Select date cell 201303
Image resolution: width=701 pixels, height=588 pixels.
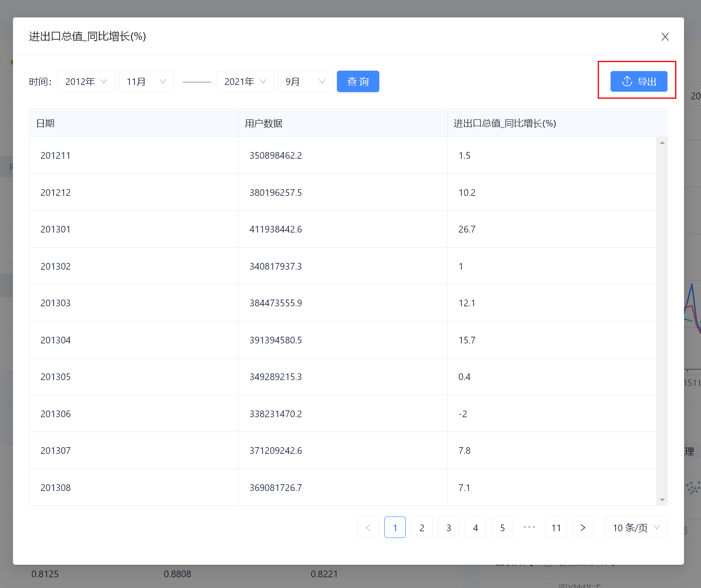(x=55, y=303)
